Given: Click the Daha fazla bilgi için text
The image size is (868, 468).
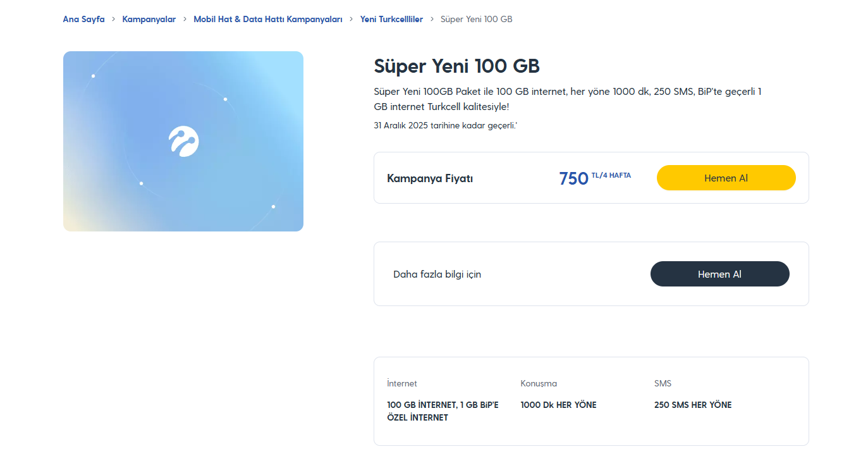Looking at the screenshot, I should (x=437, y=274).
